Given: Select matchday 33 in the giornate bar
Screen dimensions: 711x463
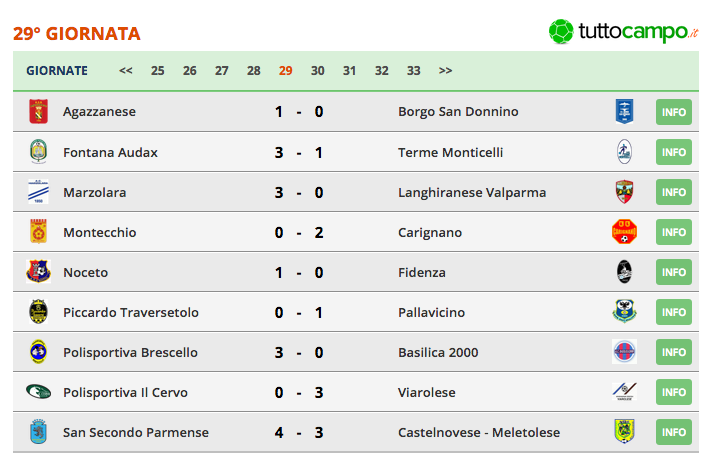Looking at the screenshot, I should (414, 71).
